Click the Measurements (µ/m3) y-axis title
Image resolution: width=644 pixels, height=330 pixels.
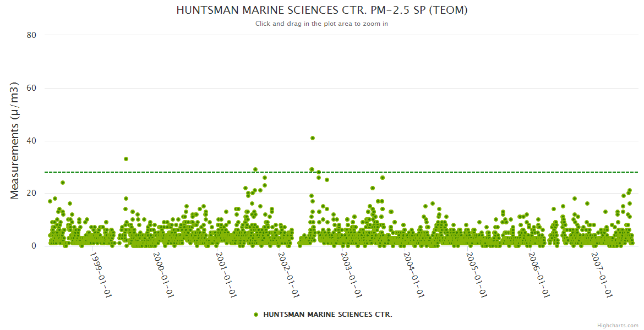click(x=15, y=140)
